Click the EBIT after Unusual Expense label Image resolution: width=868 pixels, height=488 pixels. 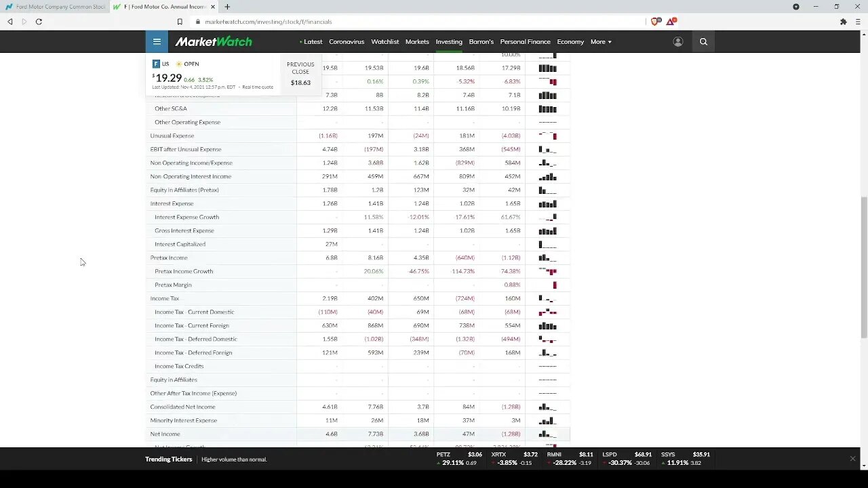click(x=186, y=149)
